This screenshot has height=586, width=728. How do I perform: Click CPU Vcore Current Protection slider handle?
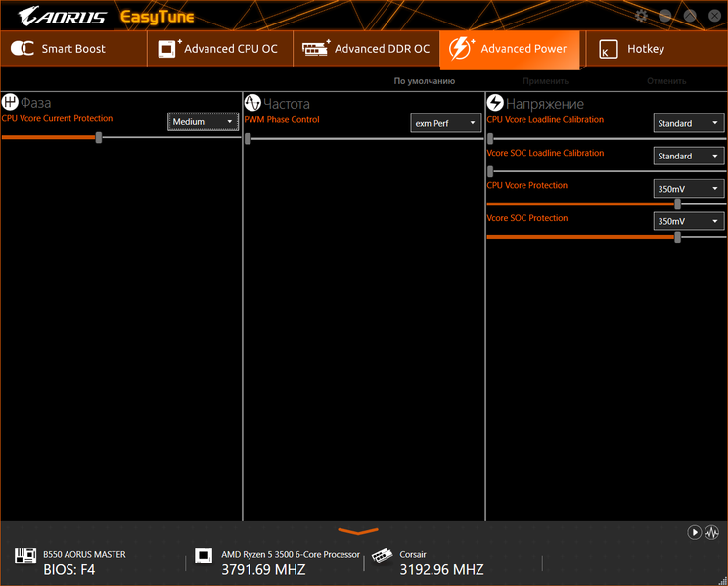pos(99,137)
